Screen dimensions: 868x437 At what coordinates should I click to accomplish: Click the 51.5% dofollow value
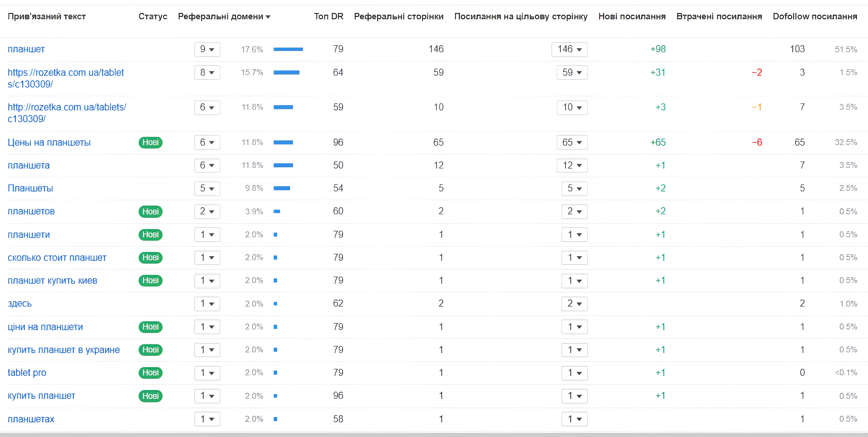[x=846, y=49]
